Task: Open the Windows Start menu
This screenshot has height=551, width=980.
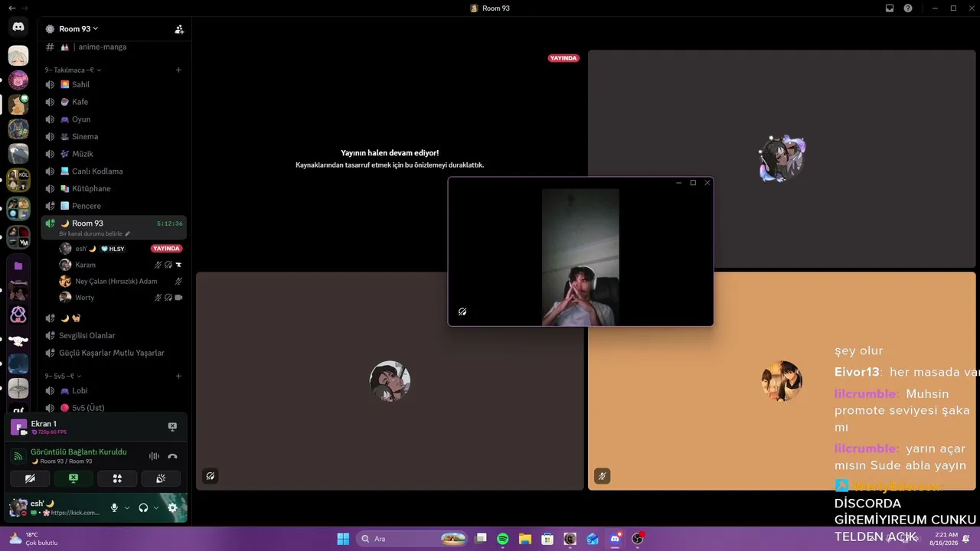Action: tap(343, 539)
